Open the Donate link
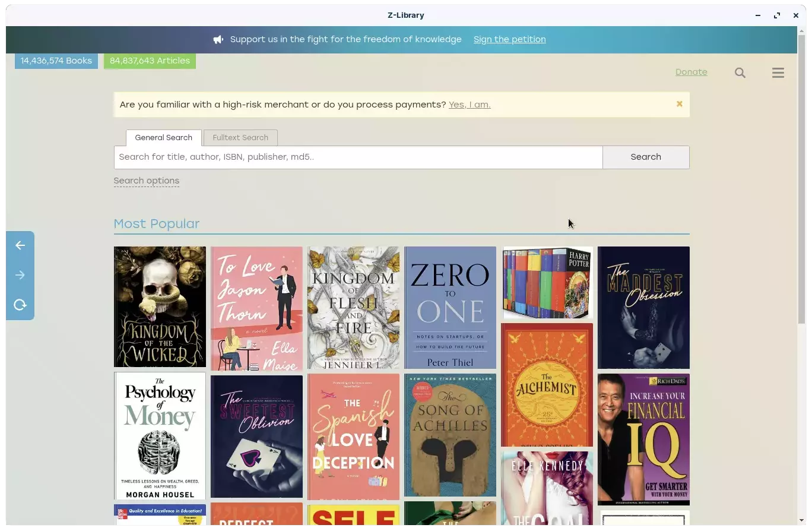The image size is (812, 531). coord(691,72)
